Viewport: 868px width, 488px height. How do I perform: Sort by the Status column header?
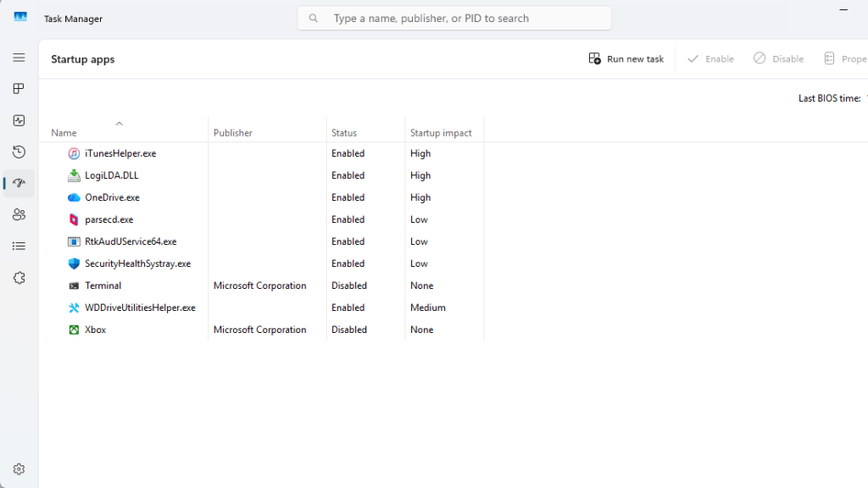coord(344,132)
